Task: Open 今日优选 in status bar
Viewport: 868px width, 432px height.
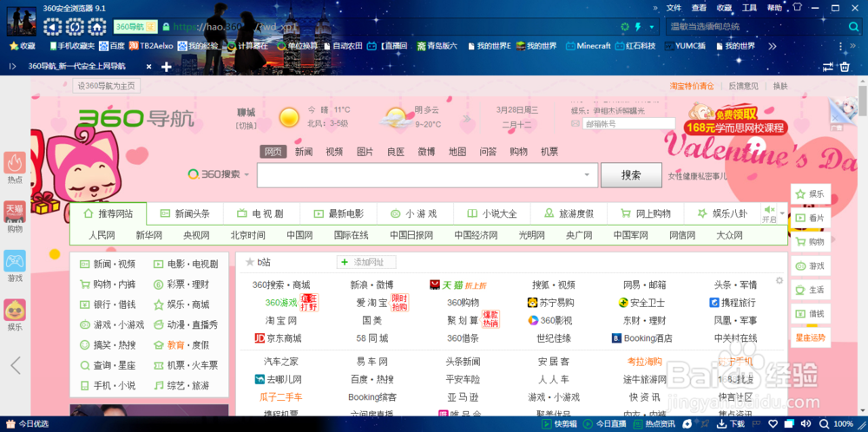Action: click(28, 423)
